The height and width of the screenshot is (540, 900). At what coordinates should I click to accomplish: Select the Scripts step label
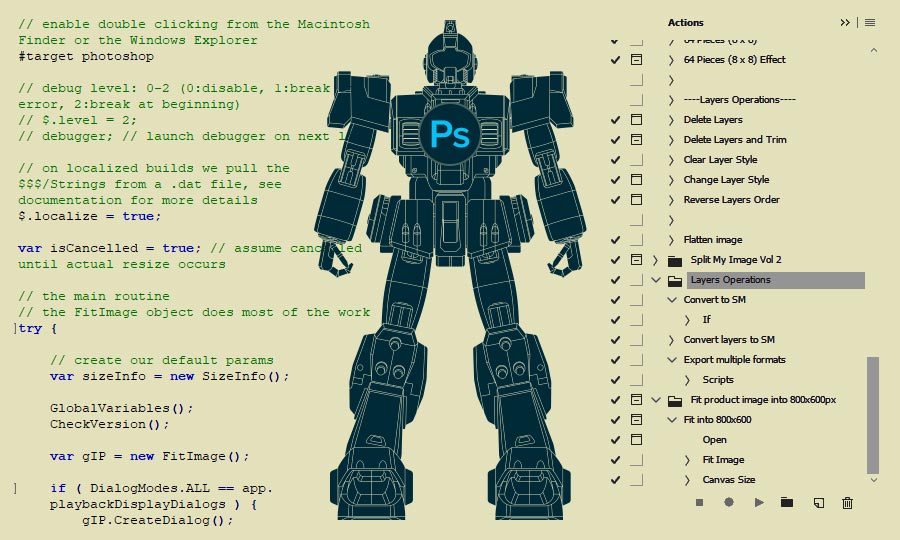pos(718,379)
